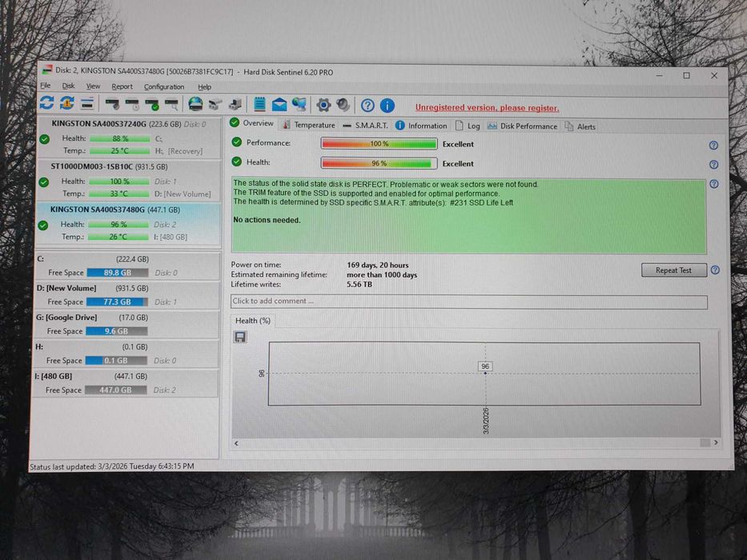Image resolution: width=747 pixels, height=560 pixels.
Task: Click the app icon in title bar
Action: pos(46,70)
